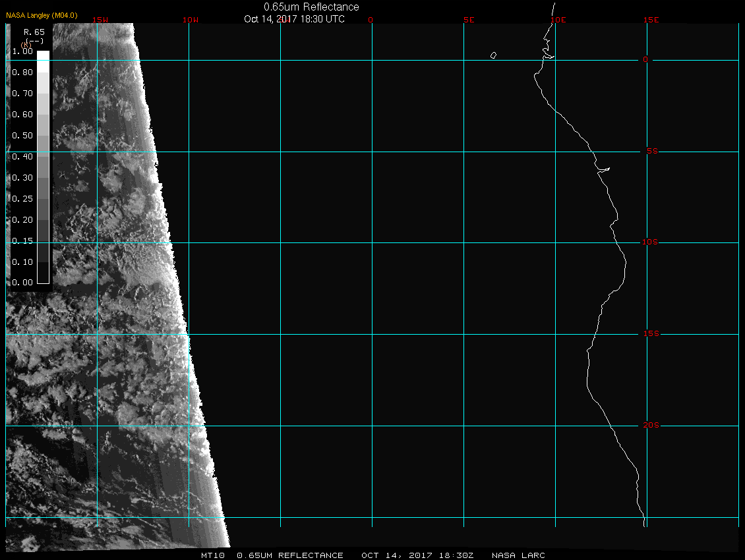Click the 10W longitude label at the top
The width and height of the screenshot is (745, 560).
[x=190, y=20]
